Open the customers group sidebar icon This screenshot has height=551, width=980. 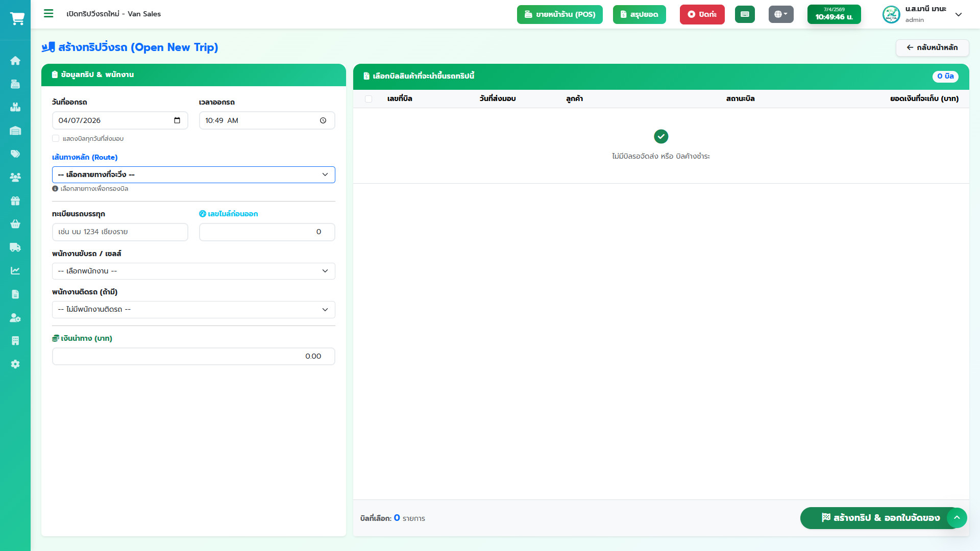[15, 178]
